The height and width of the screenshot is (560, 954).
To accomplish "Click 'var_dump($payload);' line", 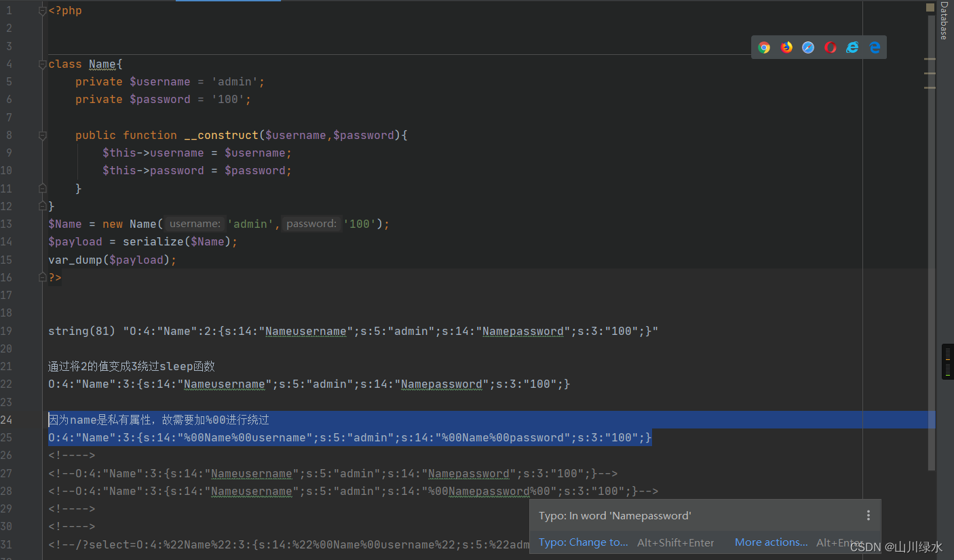I will (113, 260).
